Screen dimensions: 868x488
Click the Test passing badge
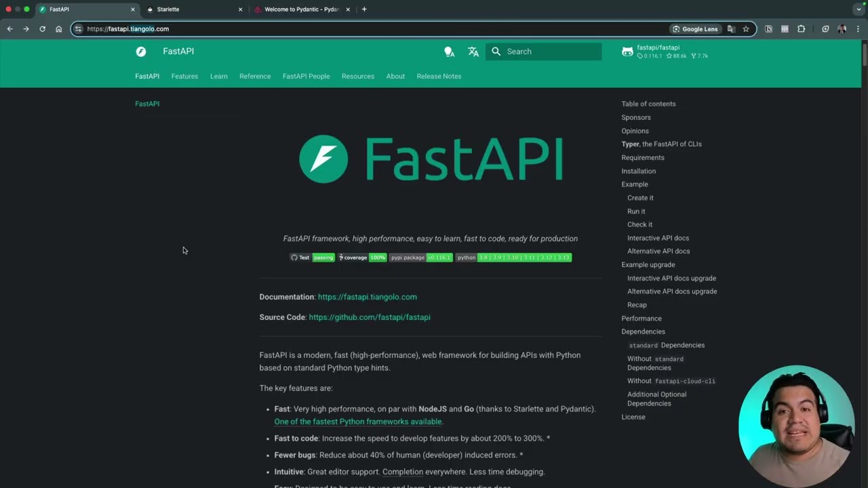[312, 258]
